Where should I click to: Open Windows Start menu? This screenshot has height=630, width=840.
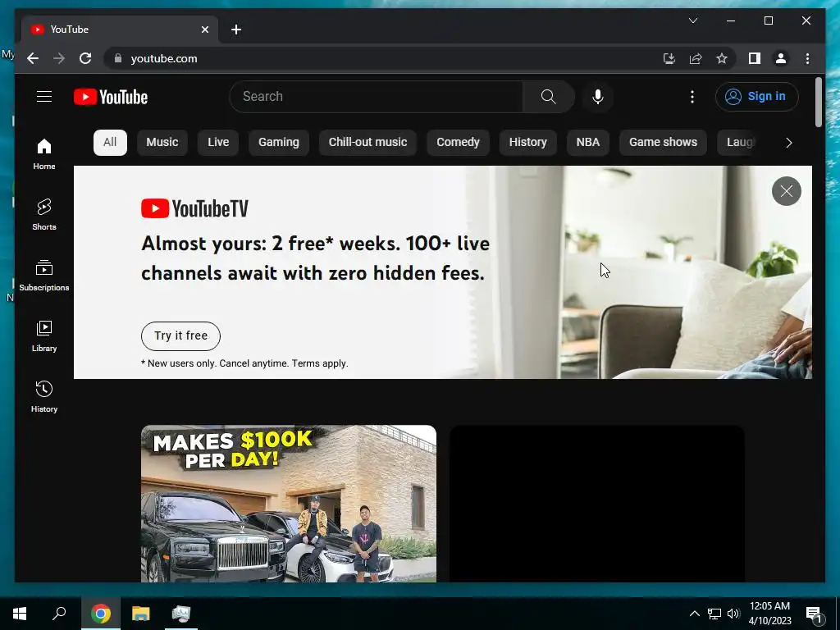click(20, 614)
